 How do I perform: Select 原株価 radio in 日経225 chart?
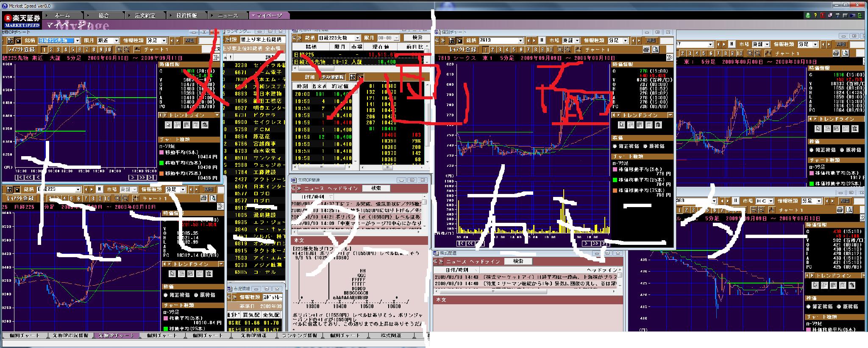point(196,295)
